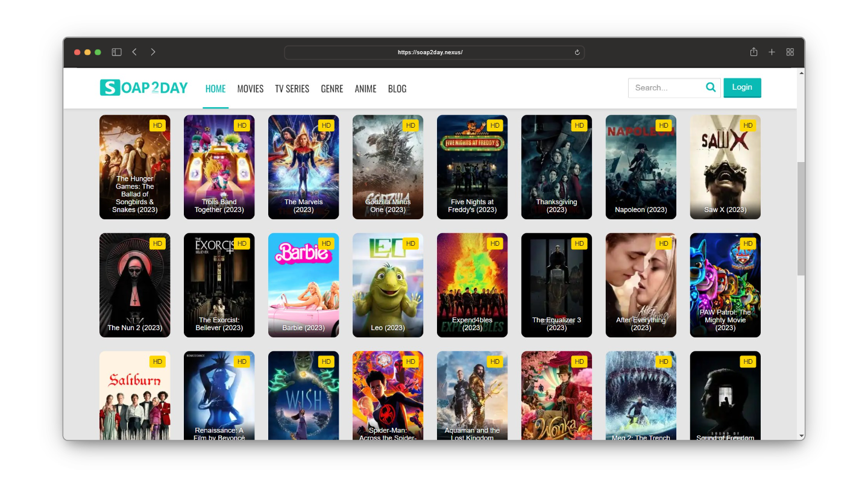Click the HD badge on Saw X poster

pos(748,125)
